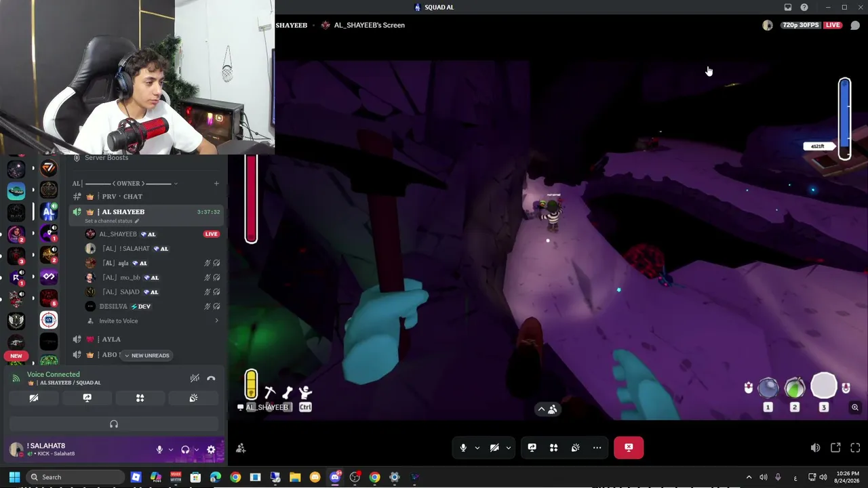
Task: Open File Explorer from the taskbar
Action: 295,477
